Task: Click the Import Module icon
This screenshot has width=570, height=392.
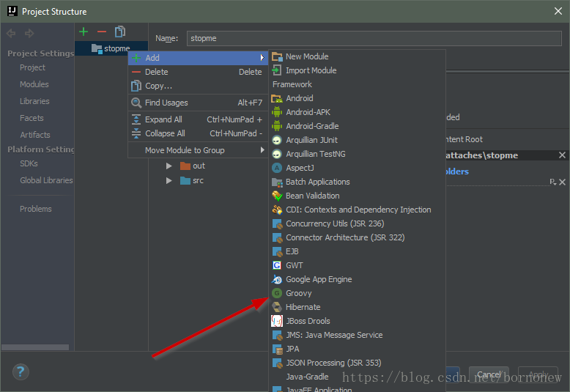Action: tap(277, 70)
